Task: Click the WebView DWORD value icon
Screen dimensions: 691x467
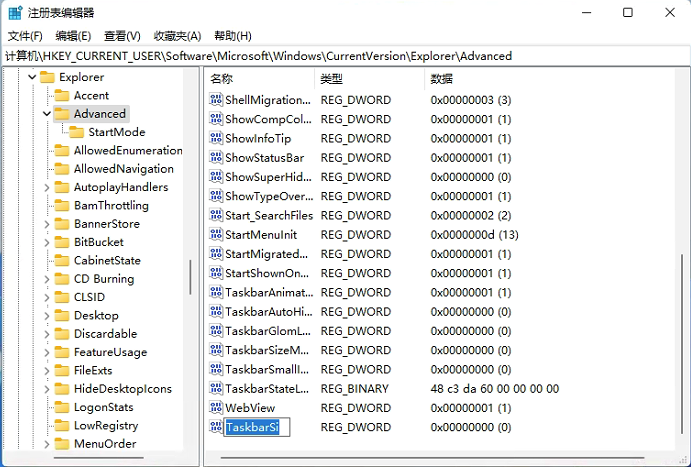Action: 215,408
